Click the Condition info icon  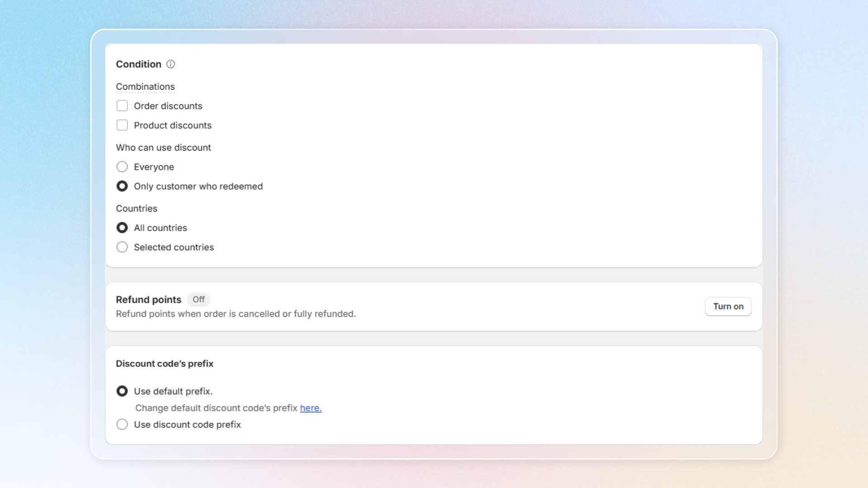tap(170, 64)
